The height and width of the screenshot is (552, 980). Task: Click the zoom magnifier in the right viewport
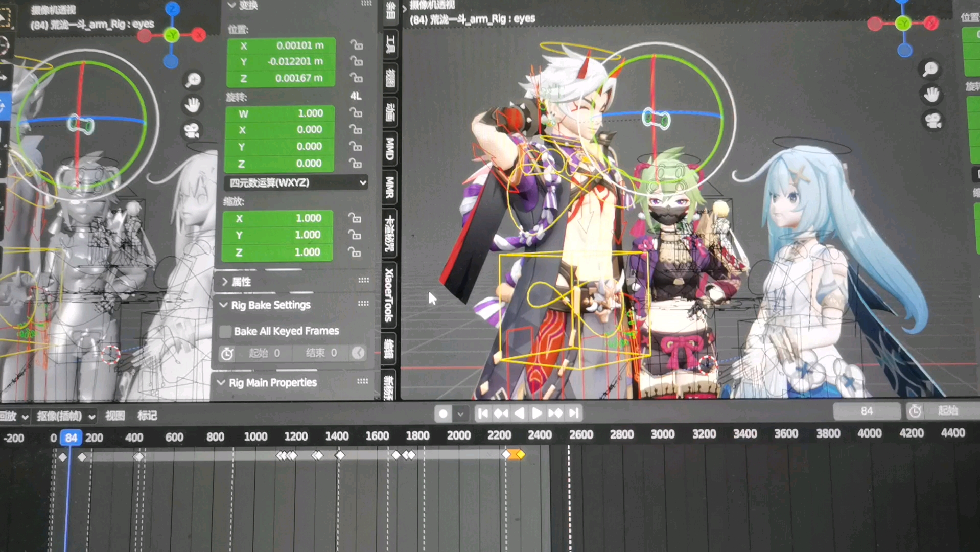[930, 69]
